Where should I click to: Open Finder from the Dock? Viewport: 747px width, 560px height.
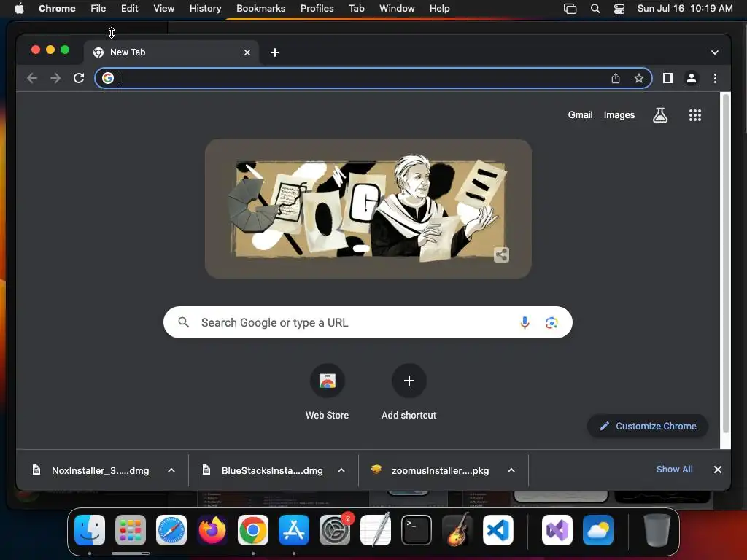pyautogui.click(x=90, y=530)
